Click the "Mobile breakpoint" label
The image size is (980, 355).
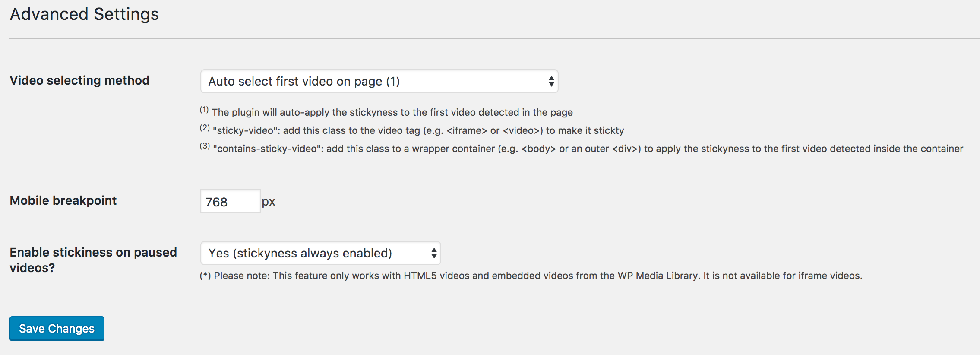(63, 200)
